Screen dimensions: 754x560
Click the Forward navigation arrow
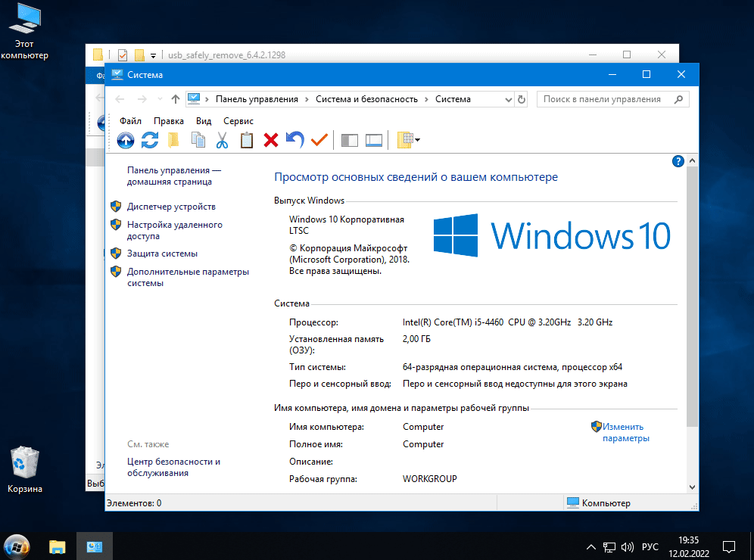142,99
